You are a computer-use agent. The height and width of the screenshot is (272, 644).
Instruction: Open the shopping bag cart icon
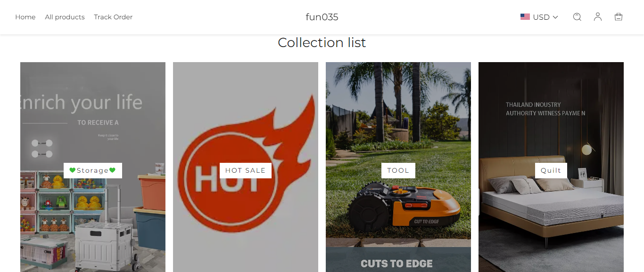click(619, 17)
